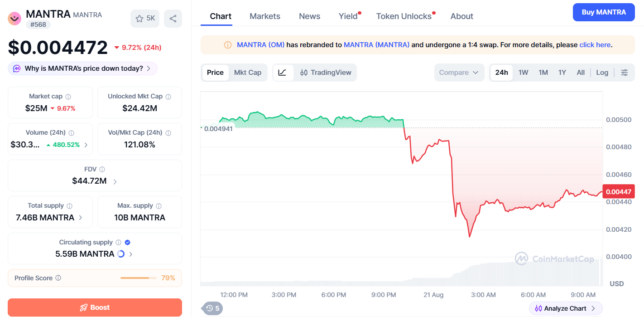
Task: Click the share icon button
Action: click(173, 19)
